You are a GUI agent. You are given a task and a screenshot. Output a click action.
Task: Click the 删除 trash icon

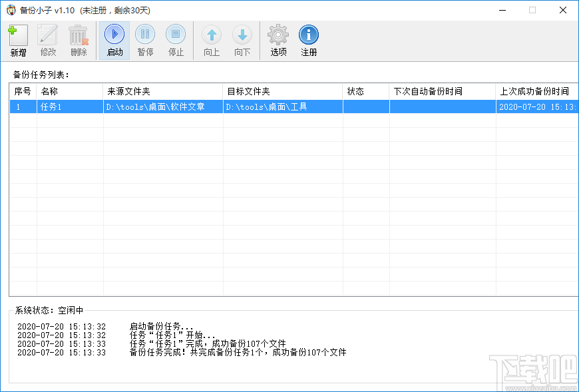[x=78, y=39]
